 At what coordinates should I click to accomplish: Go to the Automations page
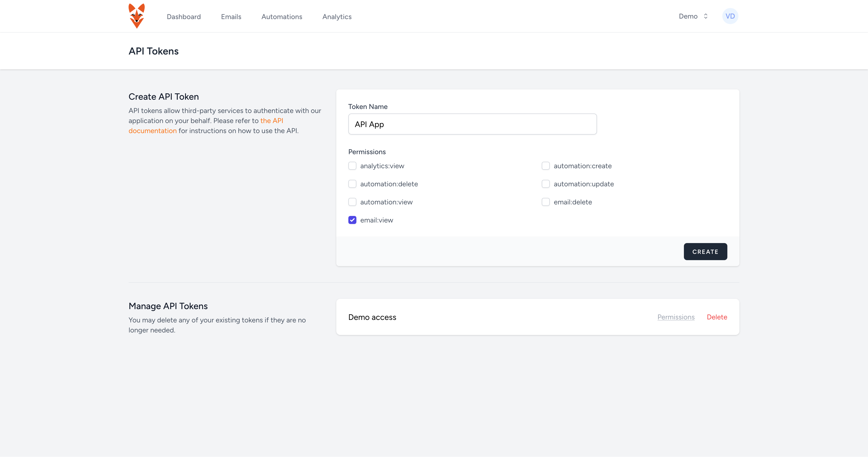tap(282, 17)
